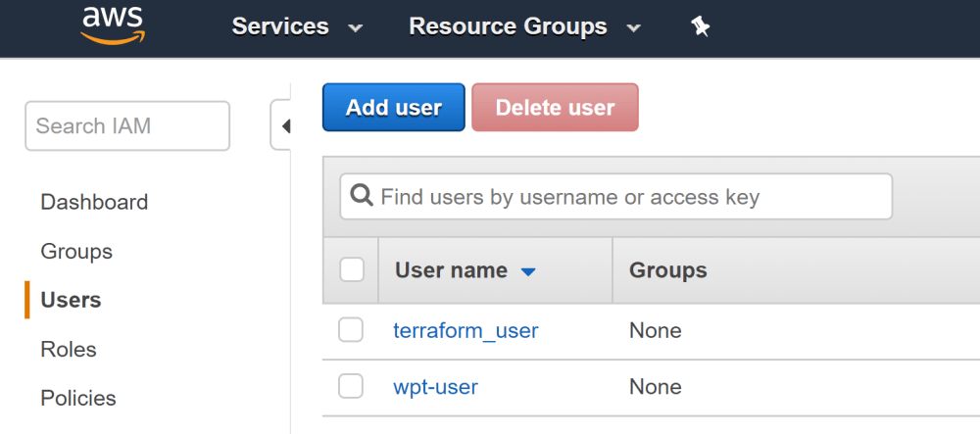Image resolution: width=980 pixels, height=434 pixels.
Task: Sort by the User name arrow
Action: [x=528, y=271]
